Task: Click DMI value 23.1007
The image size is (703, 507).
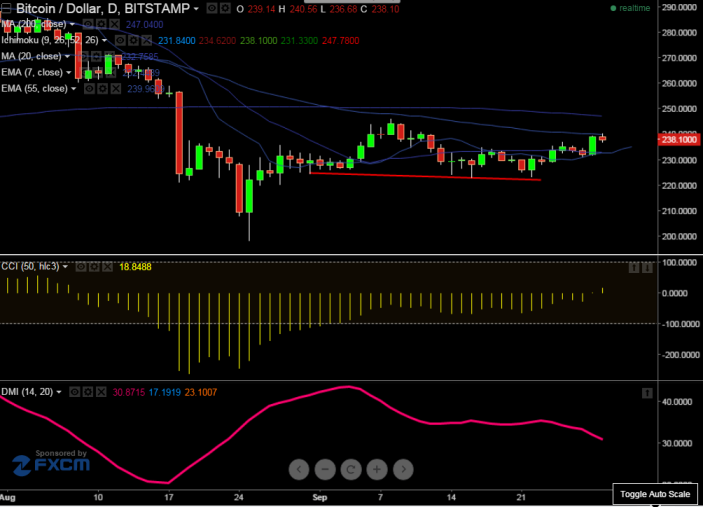Action: coord(201,393)
